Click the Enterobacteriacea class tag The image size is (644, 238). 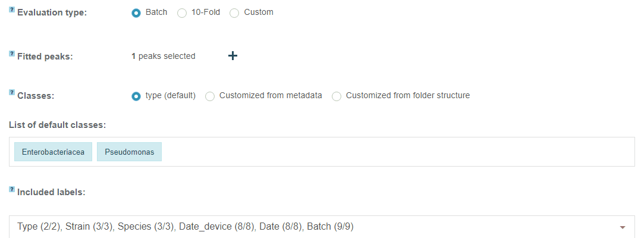click(54, 152)
